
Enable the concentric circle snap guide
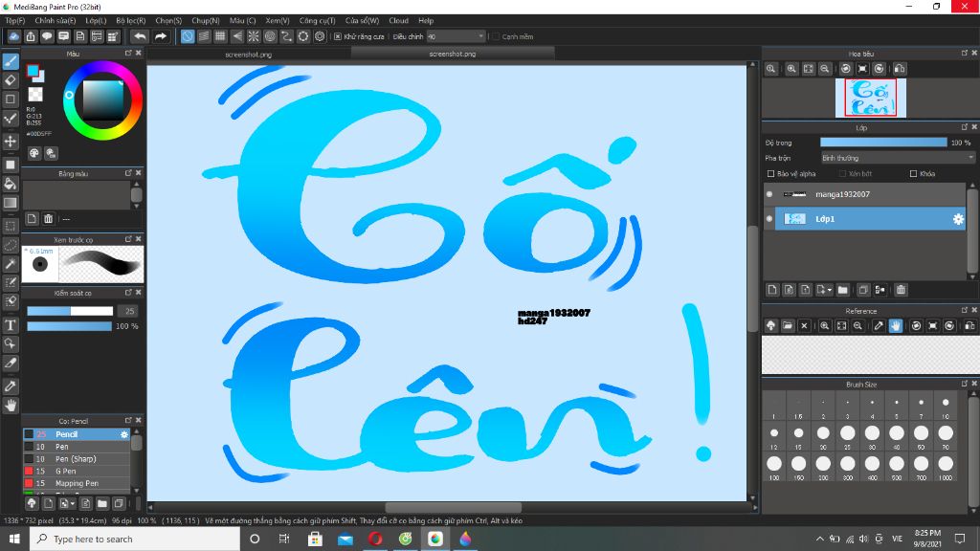[x=270, y=36]
